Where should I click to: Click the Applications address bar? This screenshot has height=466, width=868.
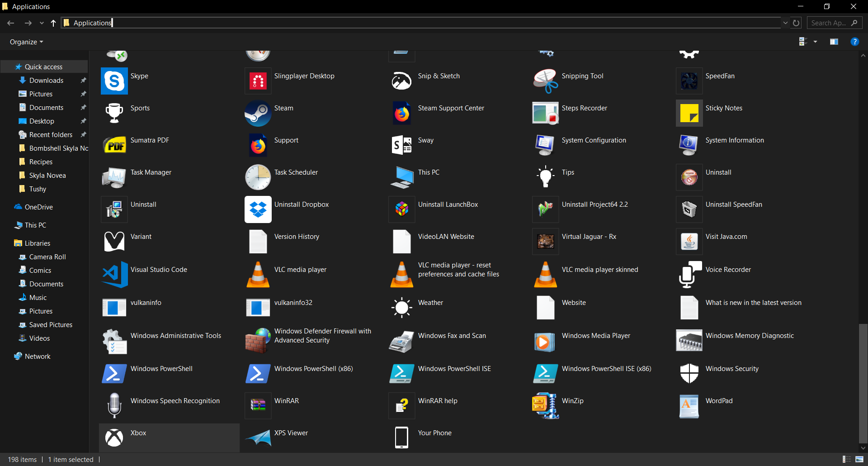pyautogui.click(x=421, y=23)
